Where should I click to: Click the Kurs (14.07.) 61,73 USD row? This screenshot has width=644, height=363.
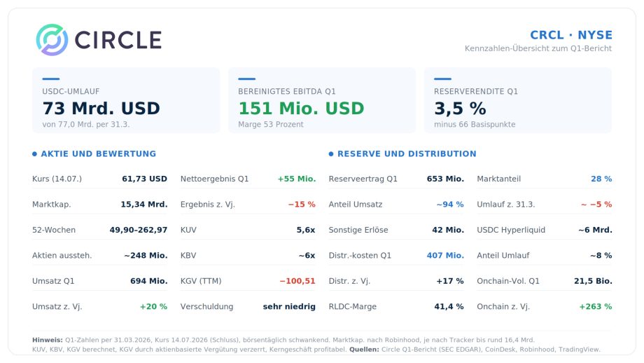[x=100, y=179]
